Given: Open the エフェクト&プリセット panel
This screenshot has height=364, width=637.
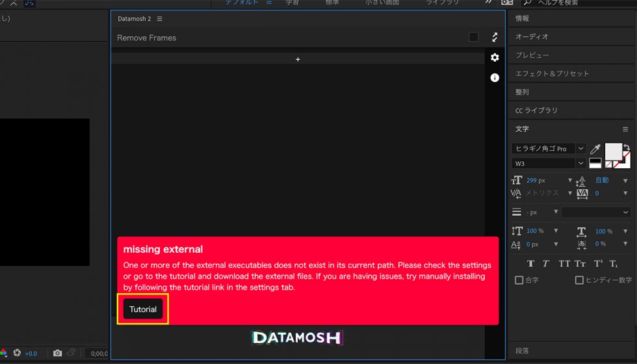Looking at the screenshot, I should point(571,73).
